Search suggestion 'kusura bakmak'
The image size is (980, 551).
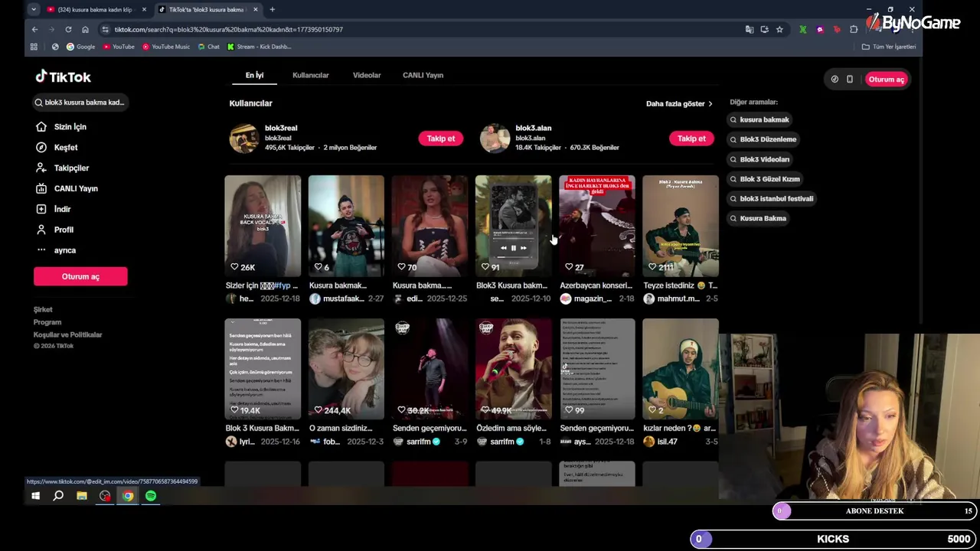point(759,119)
